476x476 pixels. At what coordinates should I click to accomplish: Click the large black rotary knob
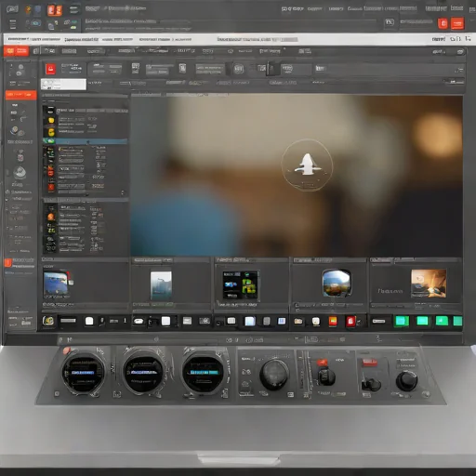coord(274,375)
